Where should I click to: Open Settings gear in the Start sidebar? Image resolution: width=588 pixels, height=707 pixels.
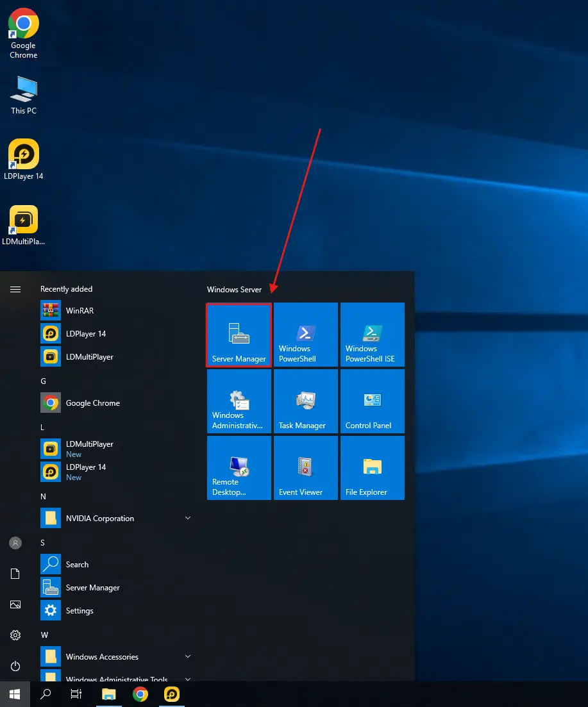[x=15, y=635]
